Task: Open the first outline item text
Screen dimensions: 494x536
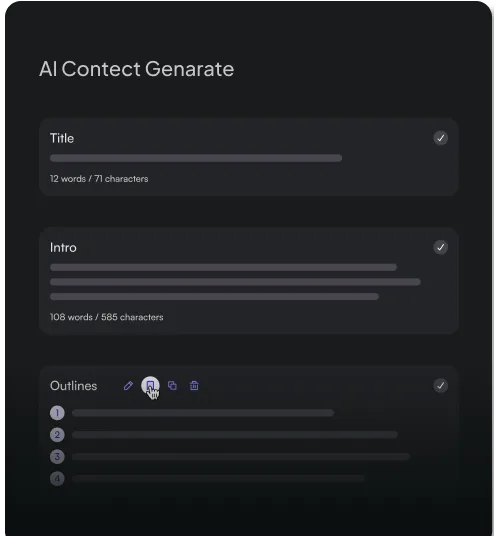Action: tap(203, 413)
